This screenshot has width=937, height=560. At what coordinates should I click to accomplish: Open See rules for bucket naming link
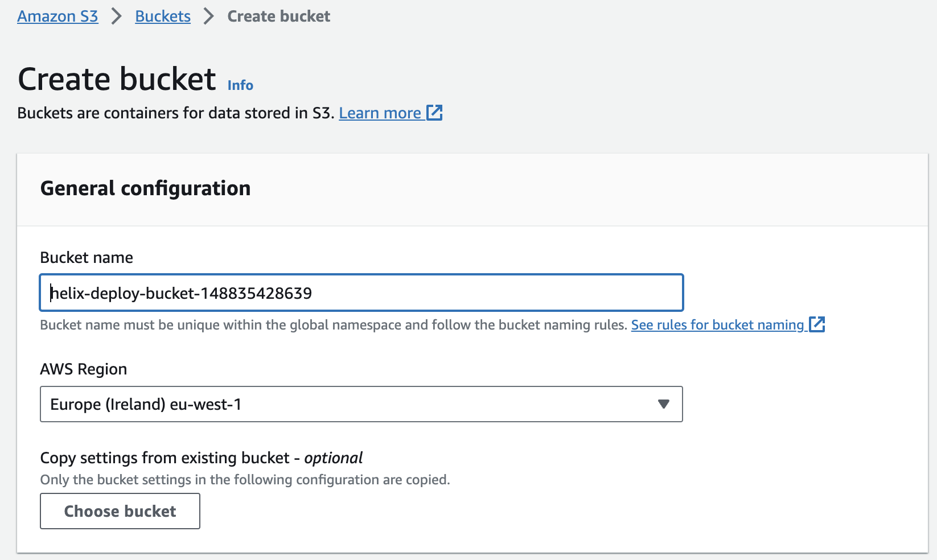(x=717, y=325)
